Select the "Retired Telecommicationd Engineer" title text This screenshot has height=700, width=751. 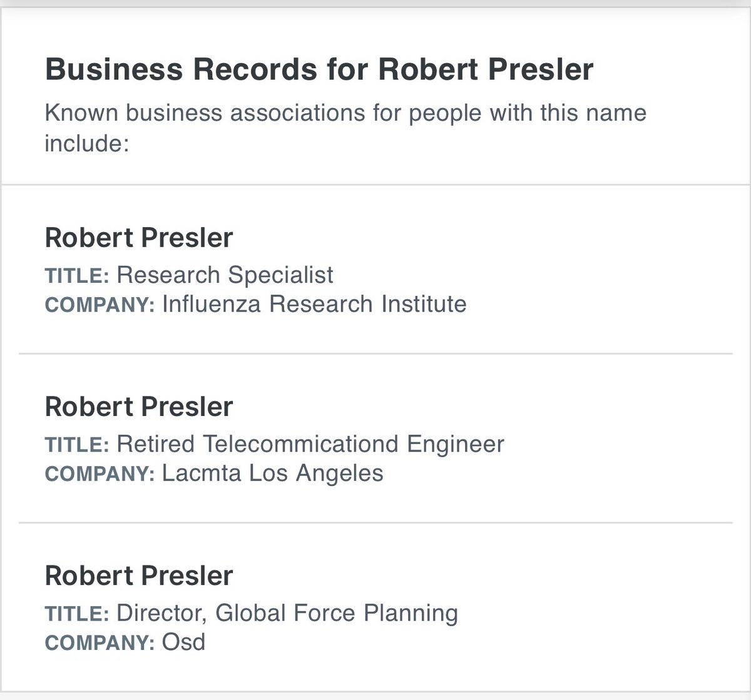[x=310, y=444]
